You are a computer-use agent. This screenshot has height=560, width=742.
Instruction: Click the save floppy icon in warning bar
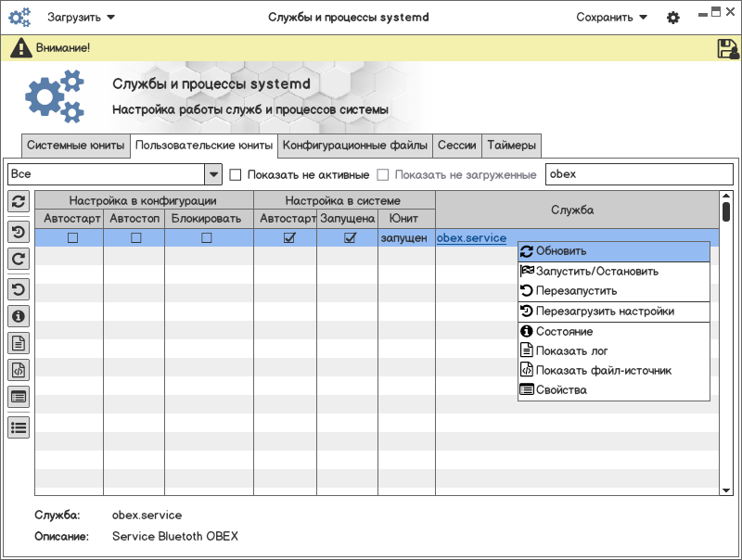click(727, 48)
